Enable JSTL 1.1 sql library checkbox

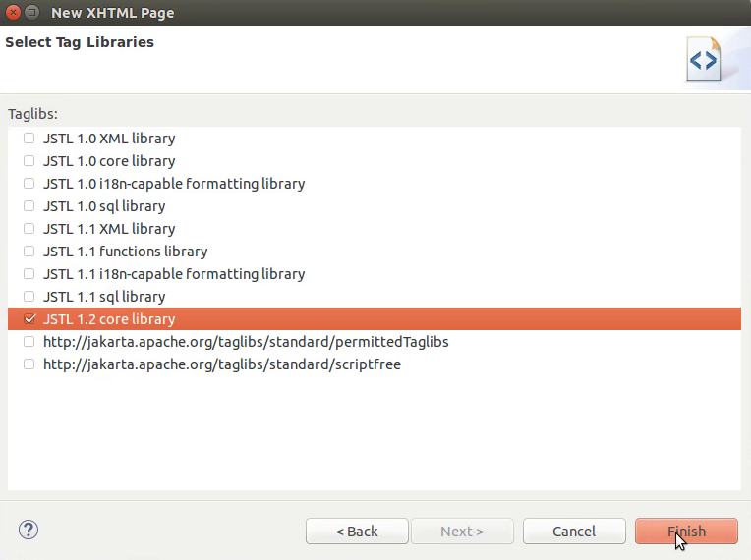[29, 297]
